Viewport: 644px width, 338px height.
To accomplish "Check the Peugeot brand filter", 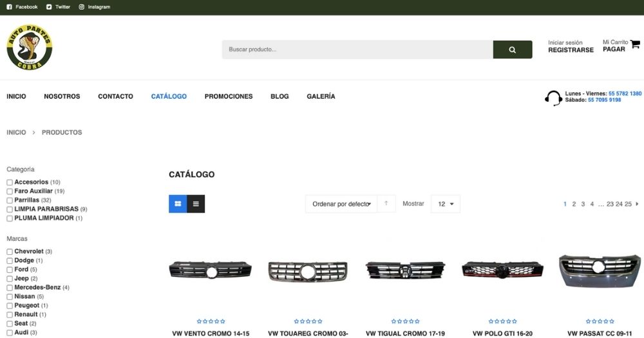I will pos(10,306).
